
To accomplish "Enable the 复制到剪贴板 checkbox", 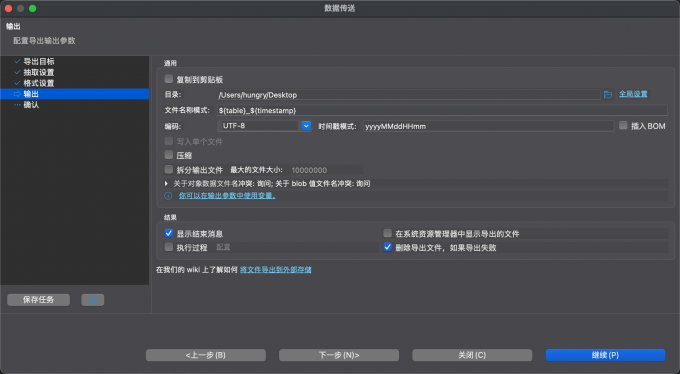I will [x=169, y=79].
